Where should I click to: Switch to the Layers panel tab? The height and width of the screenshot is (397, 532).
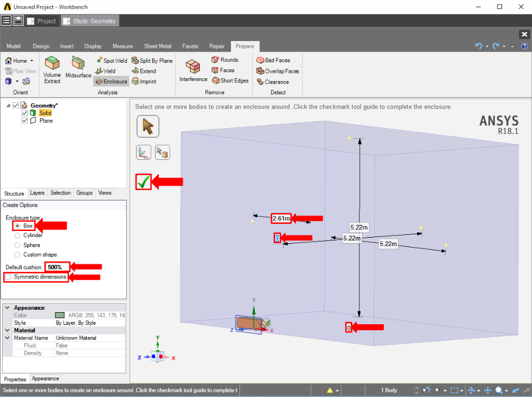[x=37, y=193]
